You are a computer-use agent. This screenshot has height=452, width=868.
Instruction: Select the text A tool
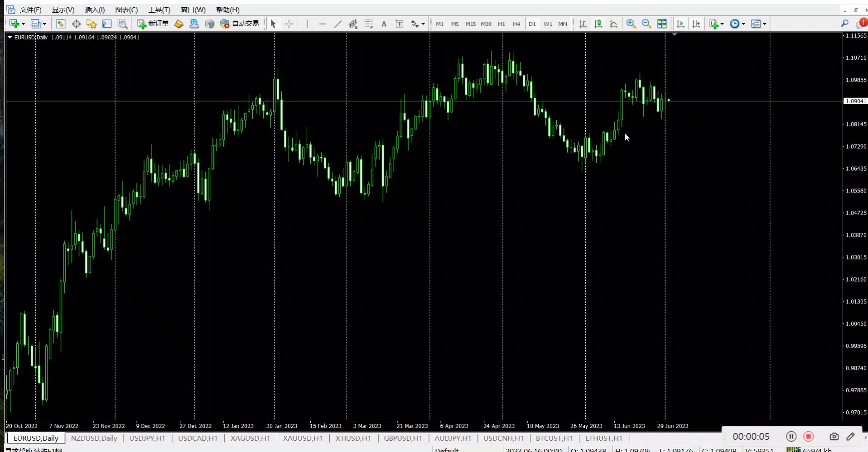384,24
